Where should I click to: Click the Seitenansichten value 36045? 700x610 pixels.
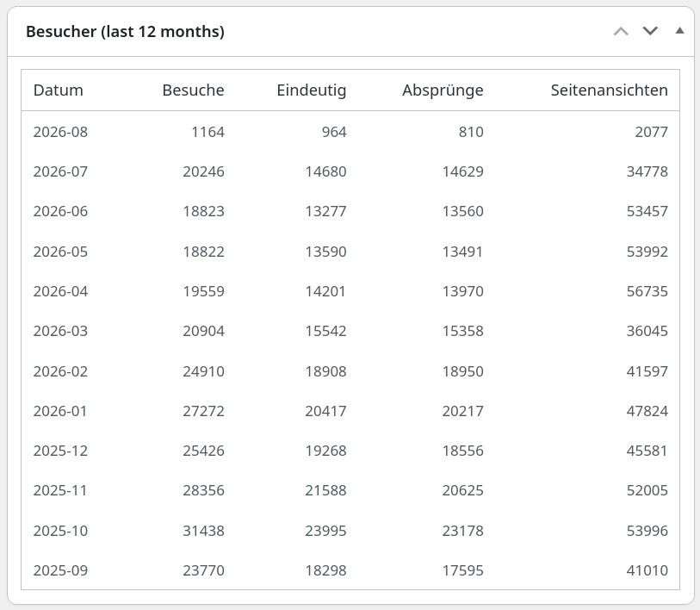(647, 331)
